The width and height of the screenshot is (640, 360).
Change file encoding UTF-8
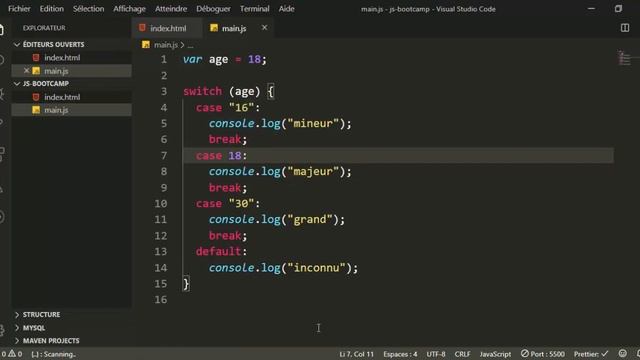436,354
